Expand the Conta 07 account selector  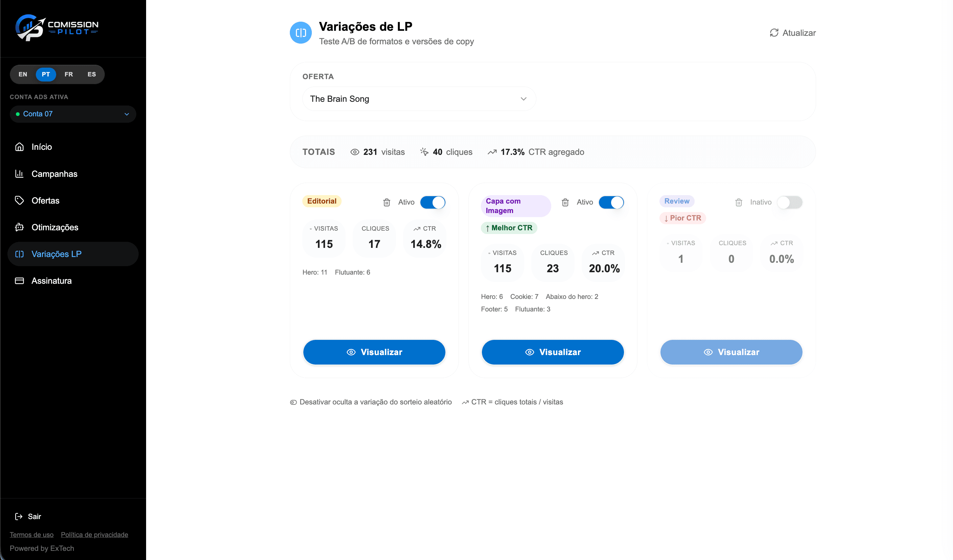pos(73,114)
